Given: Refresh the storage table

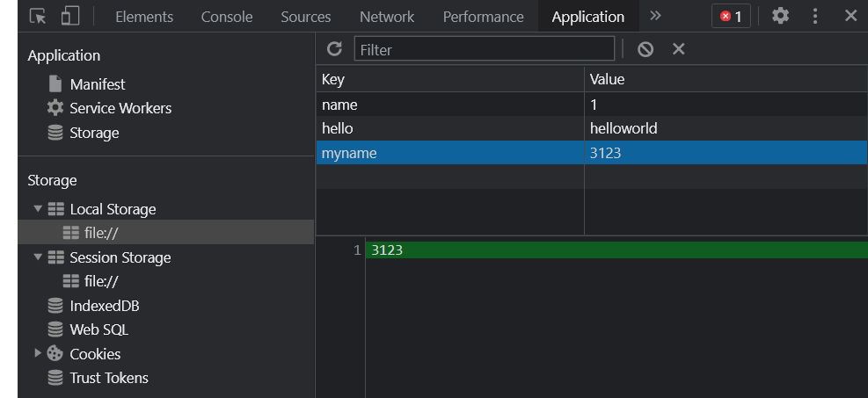Looking at the screenshot, I should tap(334, 48).
